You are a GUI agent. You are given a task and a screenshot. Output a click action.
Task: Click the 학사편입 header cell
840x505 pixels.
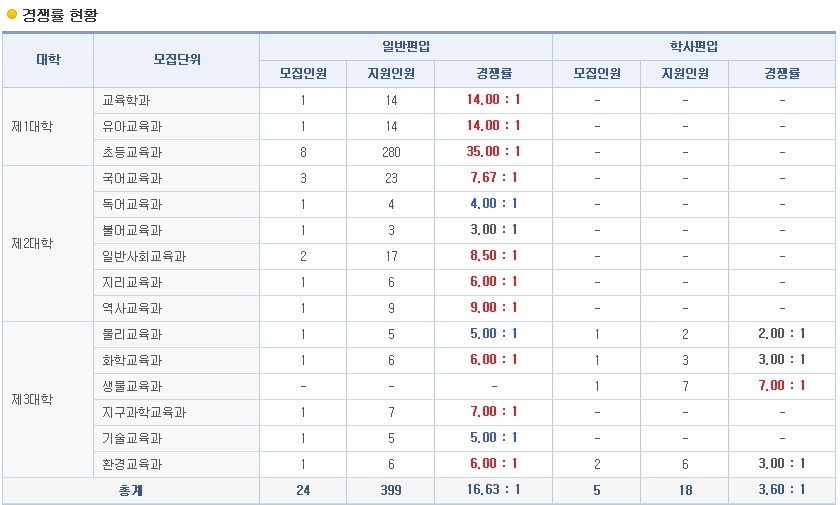click(x=694, y=47)
